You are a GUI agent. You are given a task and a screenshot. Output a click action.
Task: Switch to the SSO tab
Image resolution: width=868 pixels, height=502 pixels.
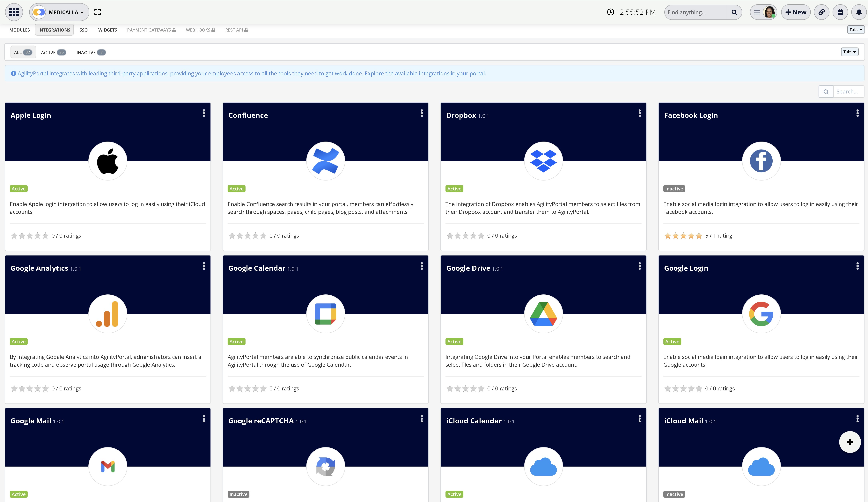click(83, 30)
